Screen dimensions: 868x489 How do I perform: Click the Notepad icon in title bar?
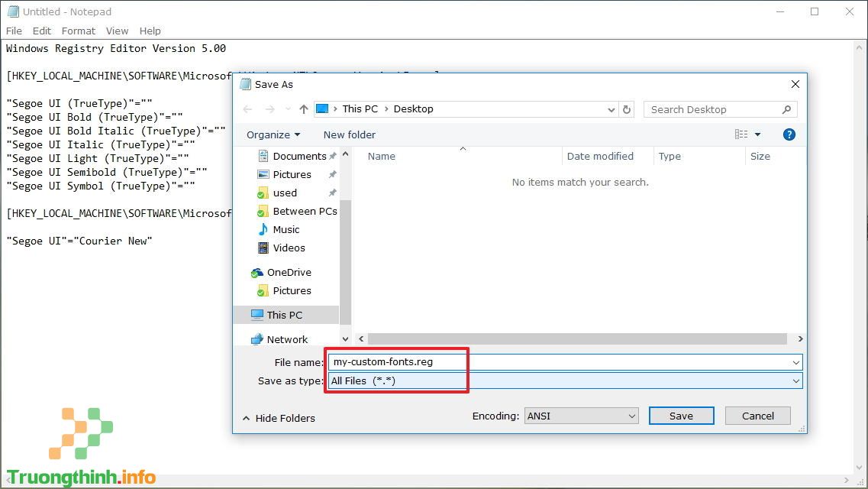[13, 11]
